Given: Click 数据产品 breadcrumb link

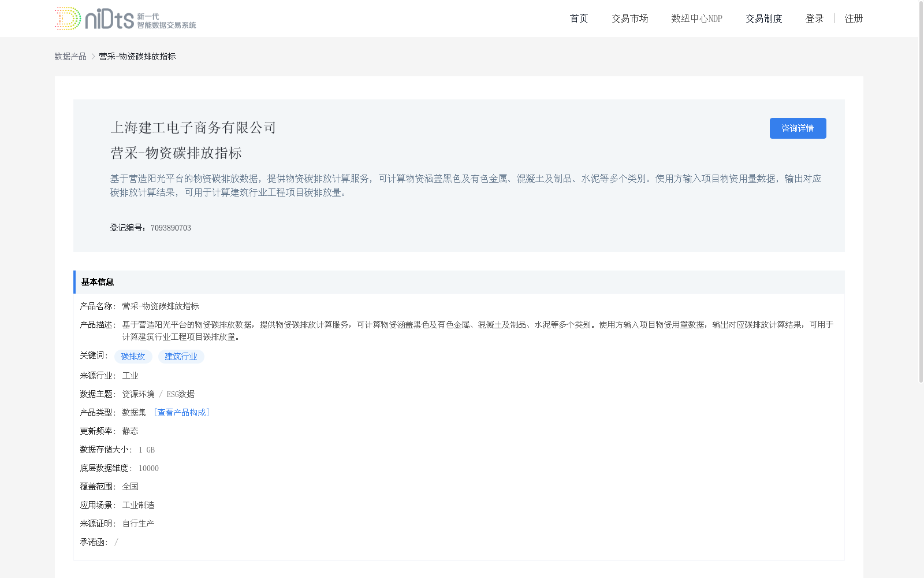Looking at the screenshot, I should pos(70,56).
